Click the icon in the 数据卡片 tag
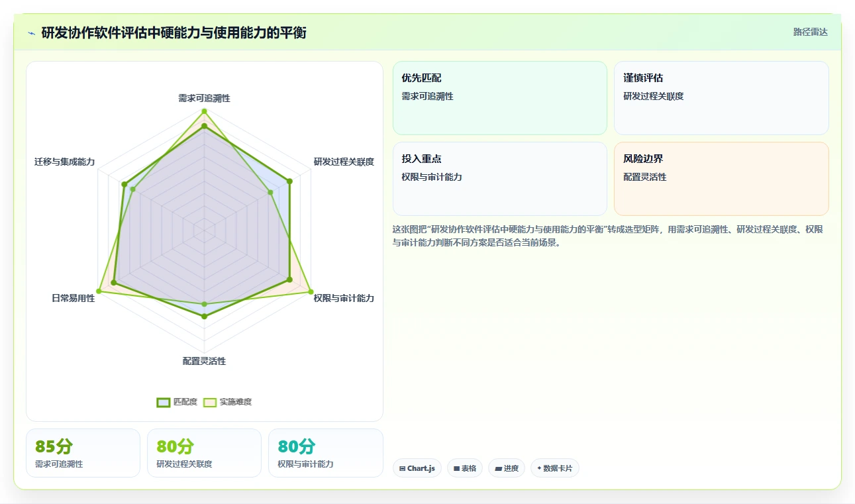This screenshot has width=855, height=504. click(x=539, y=468)
